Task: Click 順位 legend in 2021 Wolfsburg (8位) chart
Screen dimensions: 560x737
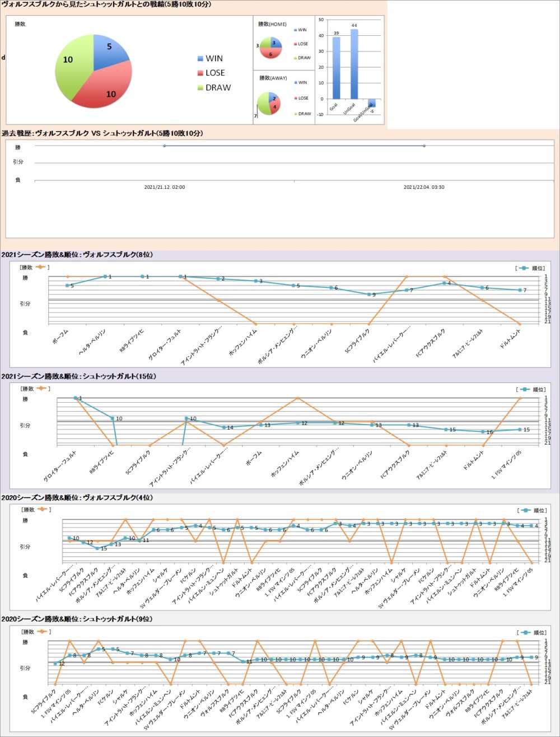Action: (530, 268)
